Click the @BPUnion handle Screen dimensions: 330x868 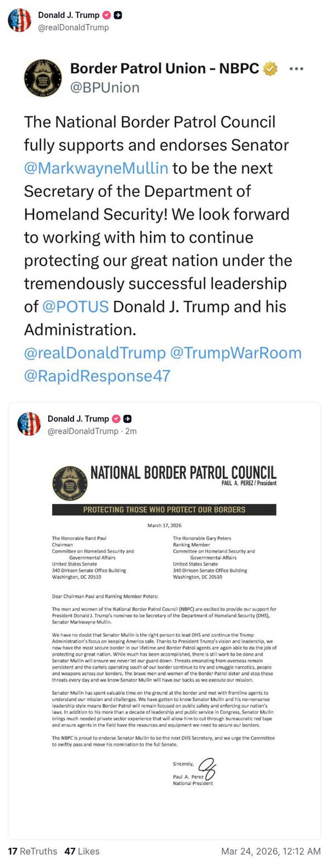pyautogui.click(x=105, y=87)
